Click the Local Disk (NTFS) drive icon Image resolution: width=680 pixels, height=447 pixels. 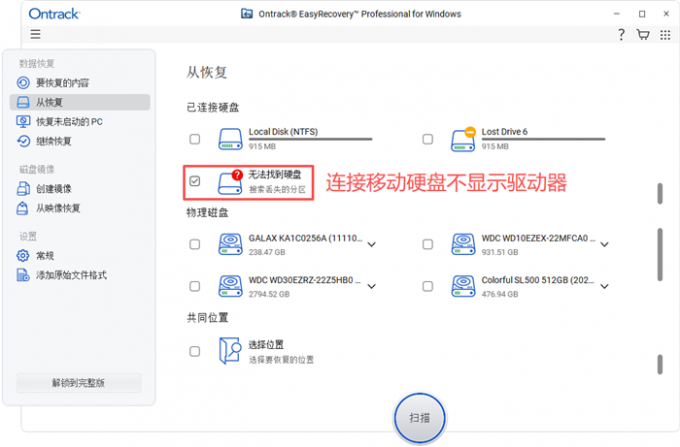230,139
